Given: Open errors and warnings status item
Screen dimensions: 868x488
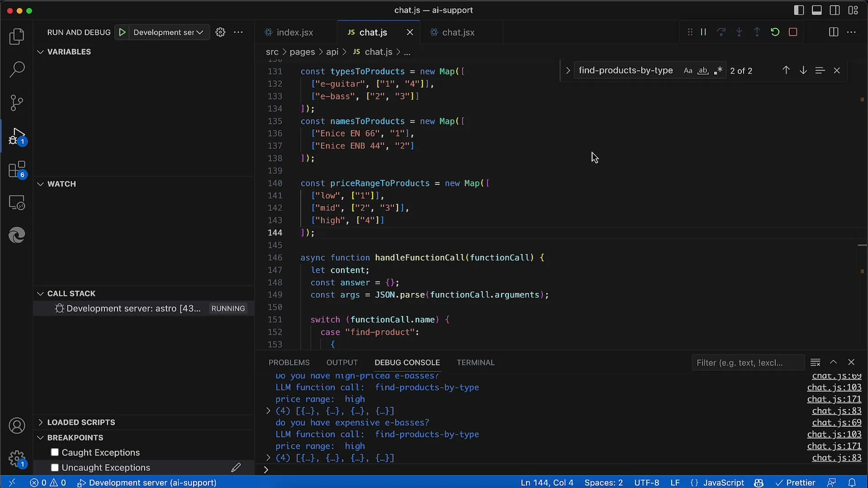Looking at the screenshot, I should pyautogui.click(x=48, y=483).
